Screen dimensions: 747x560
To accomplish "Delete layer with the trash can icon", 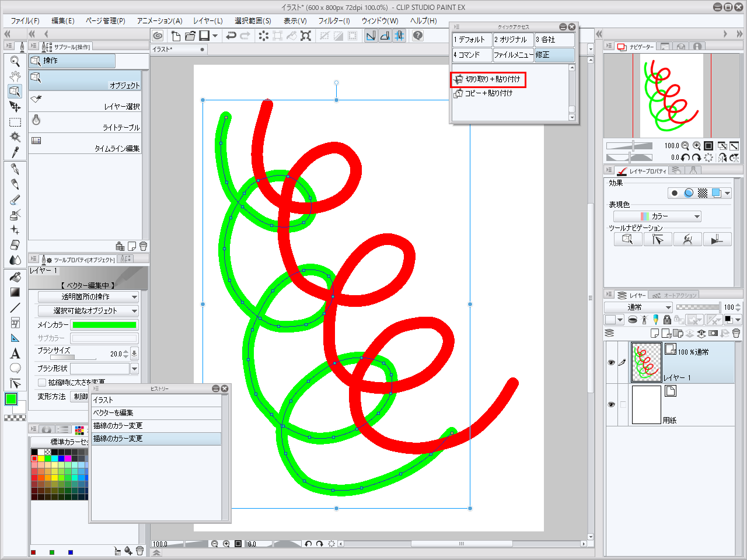I will coord(736,333).
